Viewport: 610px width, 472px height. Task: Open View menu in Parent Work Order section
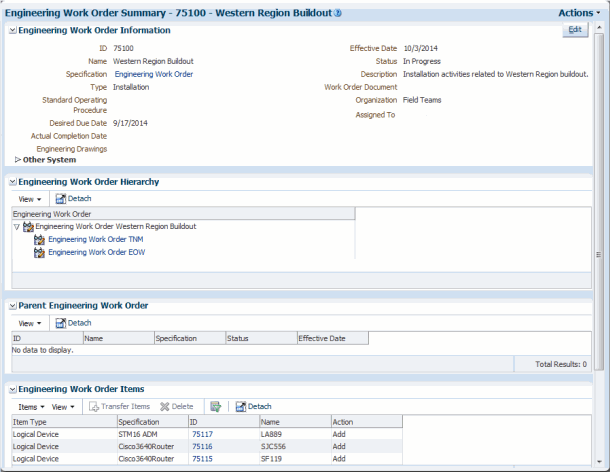coord(30,324)
